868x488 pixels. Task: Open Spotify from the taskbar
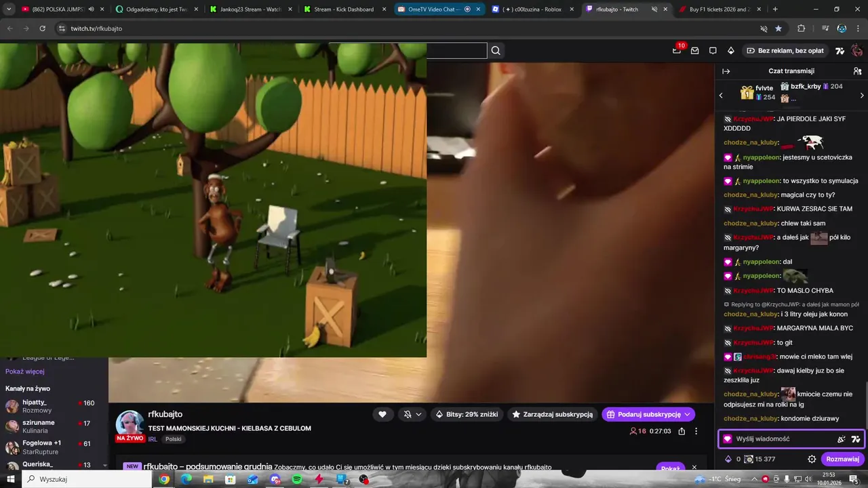297,479
